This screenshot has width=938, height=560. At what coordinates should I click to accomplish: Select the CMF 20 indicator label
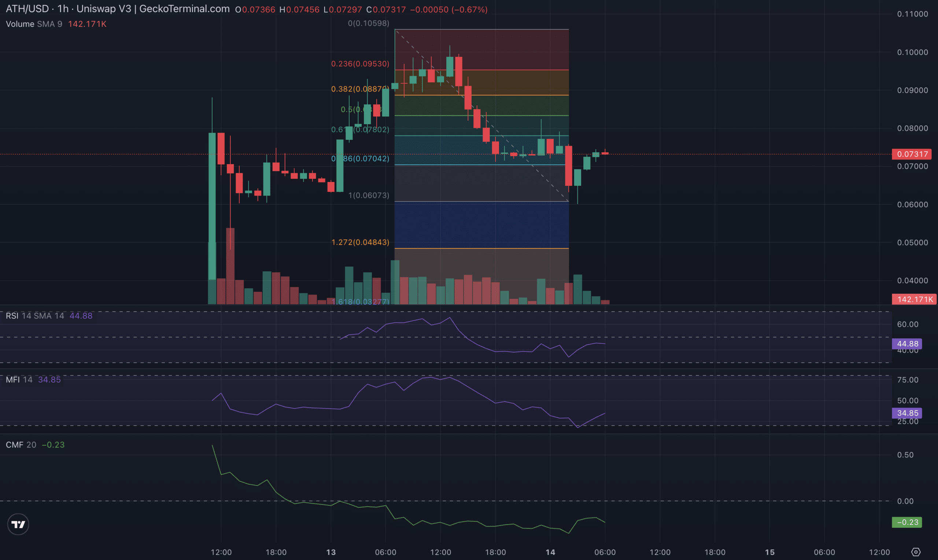(21, 445)
